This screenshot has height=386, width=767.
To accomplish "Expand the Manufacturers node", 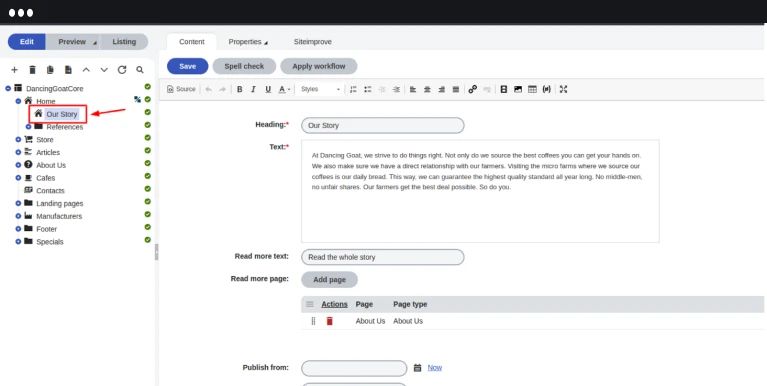I will [x=18, y=216].
